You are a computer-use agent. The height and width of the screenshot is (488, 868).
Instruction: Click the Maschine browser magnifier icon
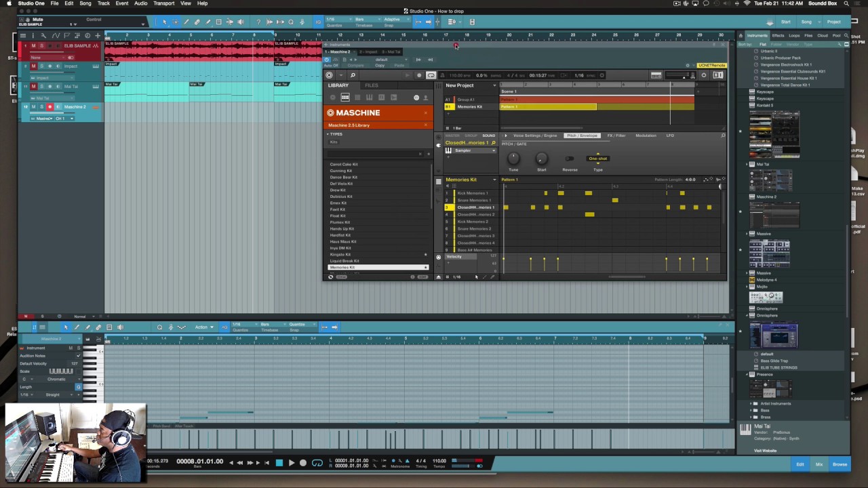pos(353,75)
